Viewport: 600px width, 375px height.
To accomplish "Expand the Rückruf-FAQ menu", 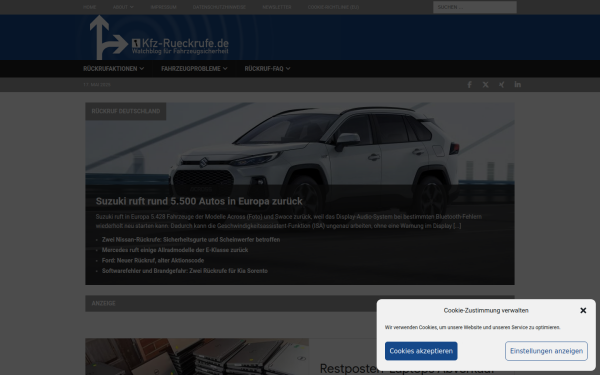I will 267,68.
